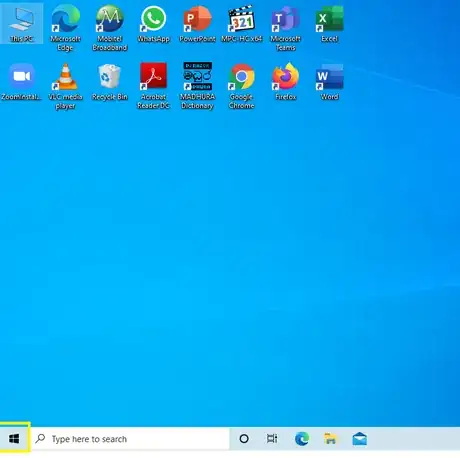Select Microsoft Teams desktop shortcut
The height and width of the screenshot is (458, 460).
point(286,28)
